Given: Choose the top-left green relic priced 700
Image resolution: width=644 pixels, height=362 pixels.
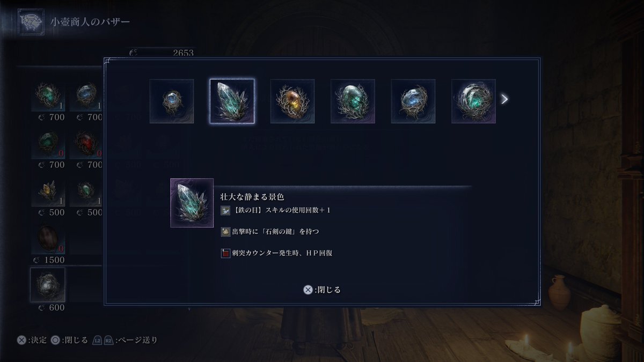Looking at the screenshot, I should pos(48,95).
